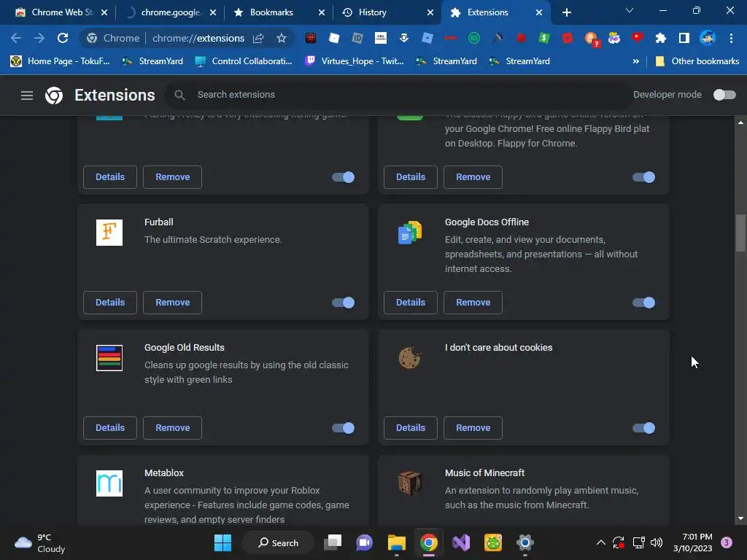Viewport: 747px width, 560px height.
Task: Open the Control Collaboration bookmark
Action: click(x=244, y=61)
